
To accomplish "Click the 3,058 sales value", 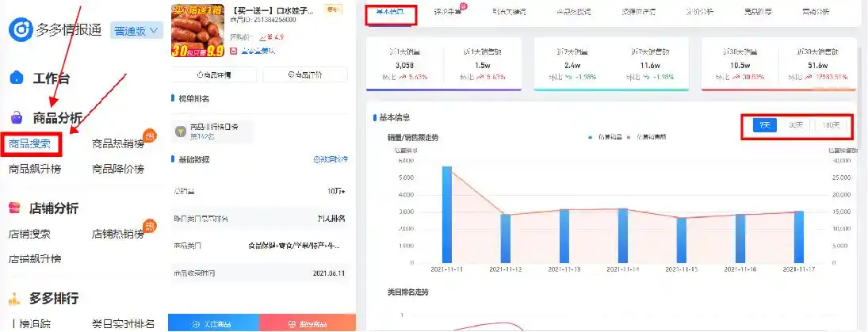I will pos(404,65).
